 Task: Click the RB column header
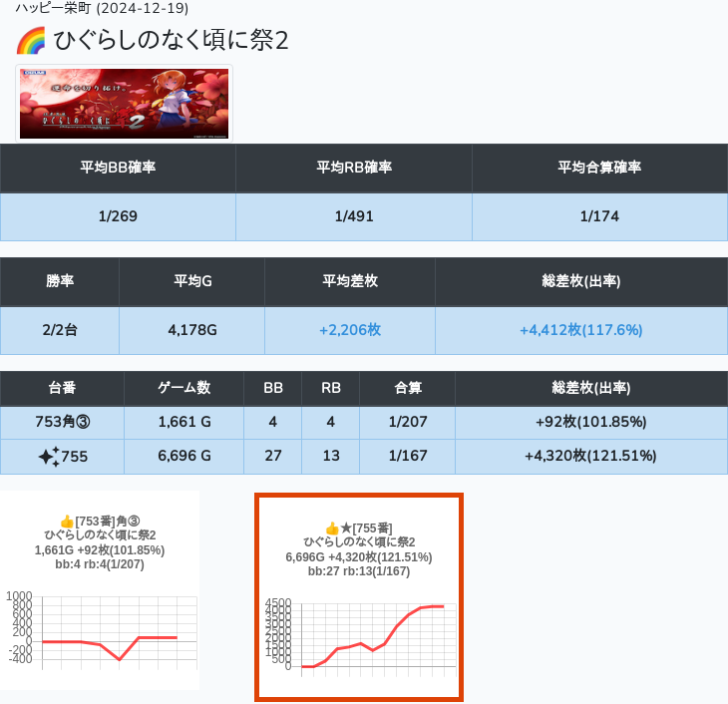(x=330, y=388)
